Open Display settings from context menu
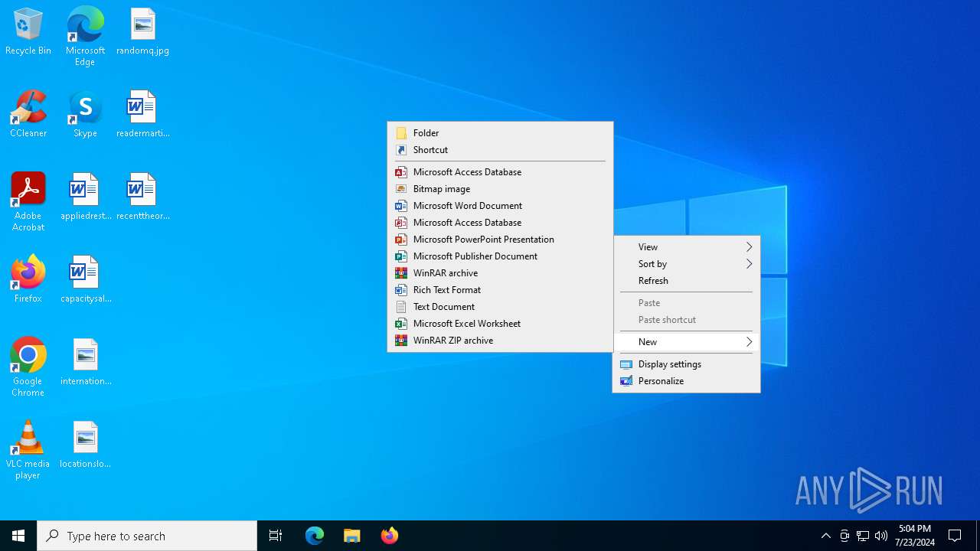 (x=686, y=364)
